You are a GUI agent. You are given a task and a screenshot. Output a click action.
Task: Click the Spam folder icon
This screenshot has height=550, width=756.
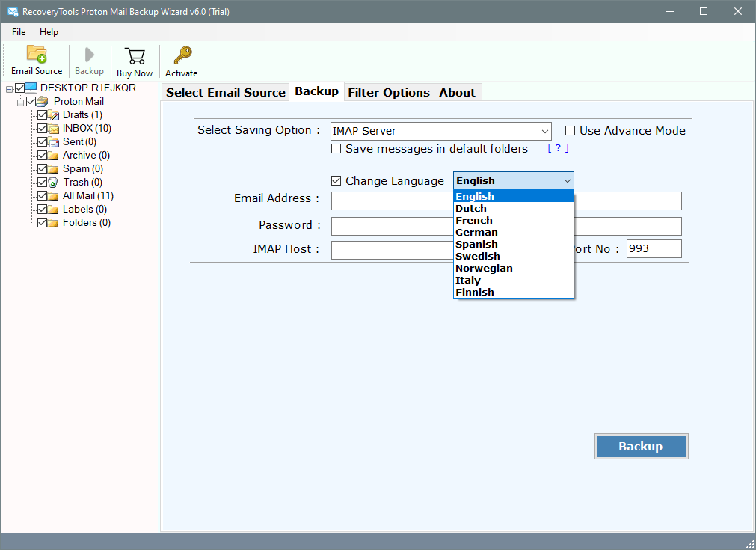tap(54, 169)
